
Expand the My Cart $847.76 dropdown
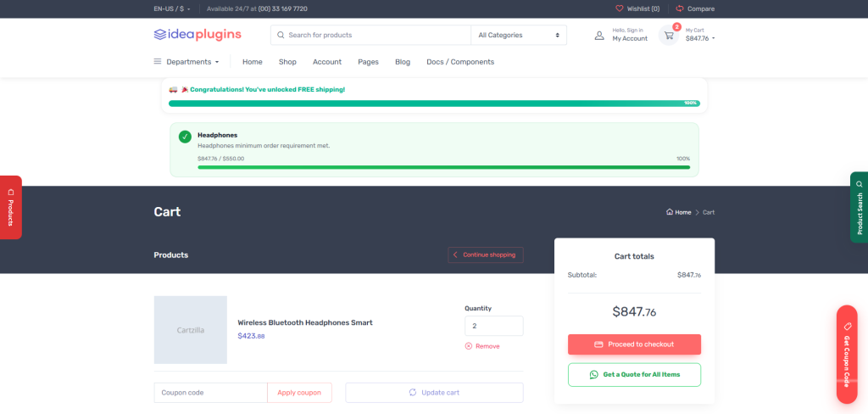(x=700, y=35)
